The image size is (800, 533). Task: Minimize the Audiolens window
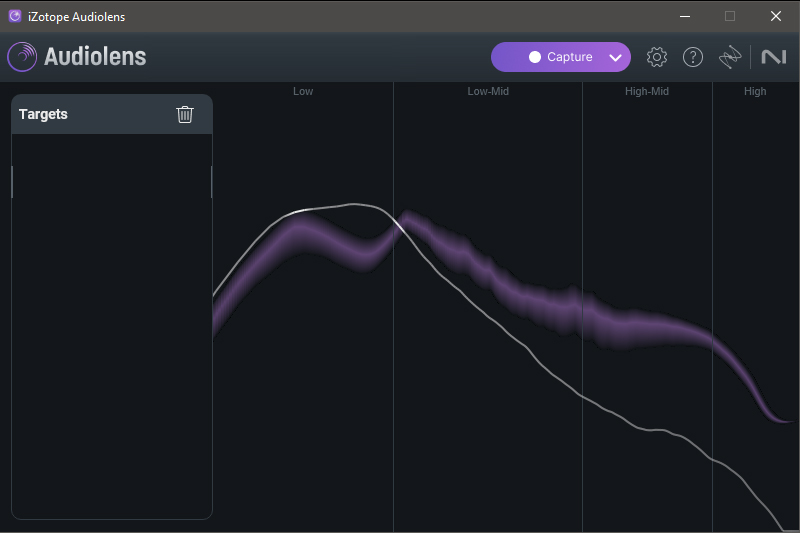coord(685,16)
